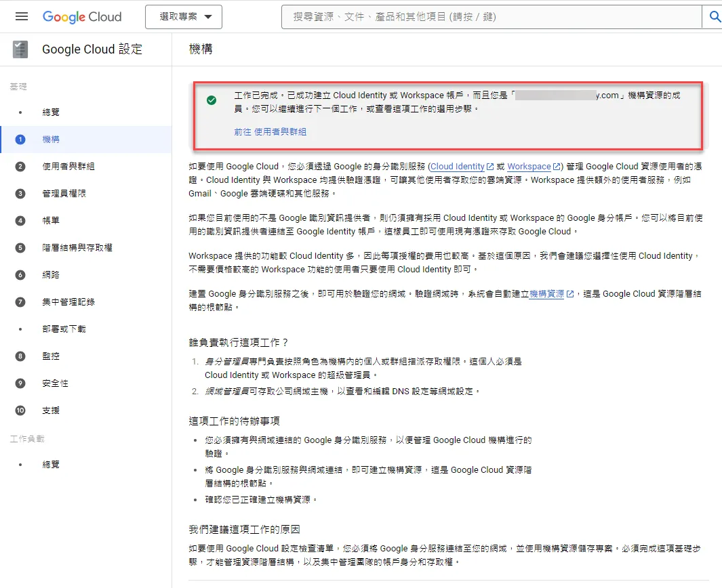The width and height of the screenshot is (722, 588).
Task: Follow the 前往 使用者與群組 link
Action: click(x=270, y=132)
